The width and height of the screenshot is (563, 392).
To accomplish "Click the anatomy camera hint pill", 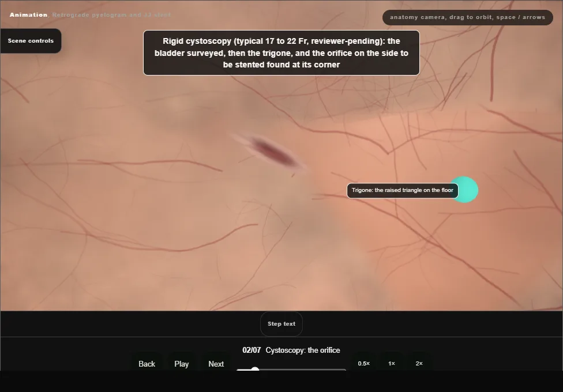I will click(467, 17).
